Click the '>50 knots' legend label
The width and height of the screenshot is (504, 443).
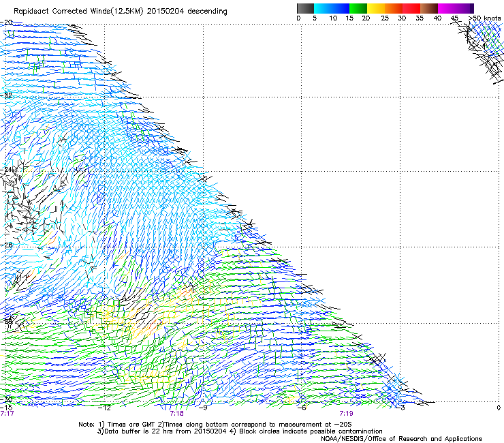click(484, 18)
